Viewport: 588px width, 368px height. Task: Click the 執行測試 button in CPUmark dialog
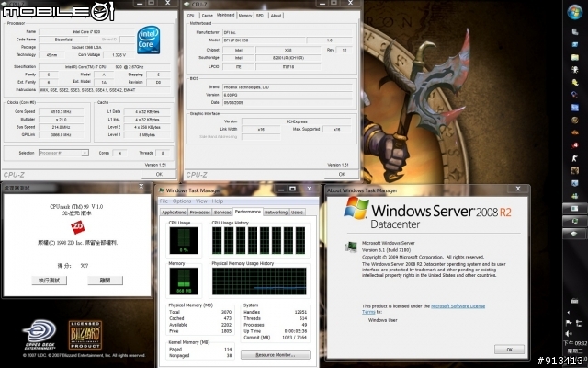pos(51,279)
